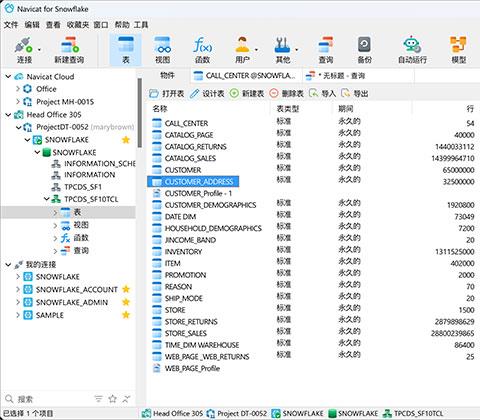Open the 帮助 menu
The width and height of the screenshot is (480, 420).
coord(122,25)
